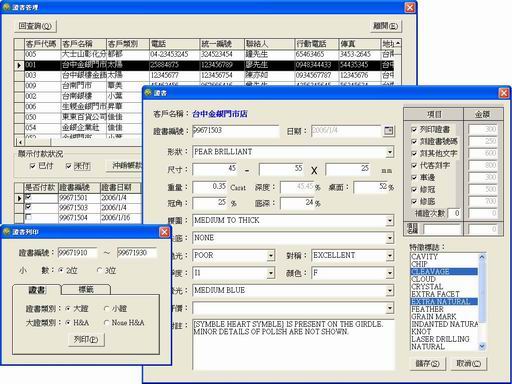
Task: Toggle the 車邊 checkbox
Action: pyautogui.click(x=414, y=177)
